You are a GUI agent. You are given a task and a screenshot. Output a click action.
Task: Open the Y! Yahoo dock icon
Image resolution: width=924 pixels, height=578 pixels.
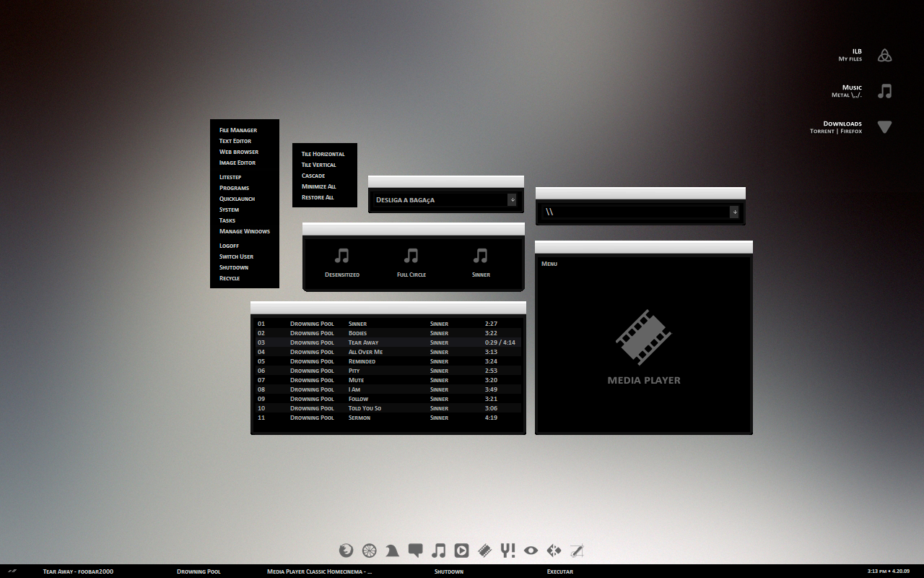(508, 551)
